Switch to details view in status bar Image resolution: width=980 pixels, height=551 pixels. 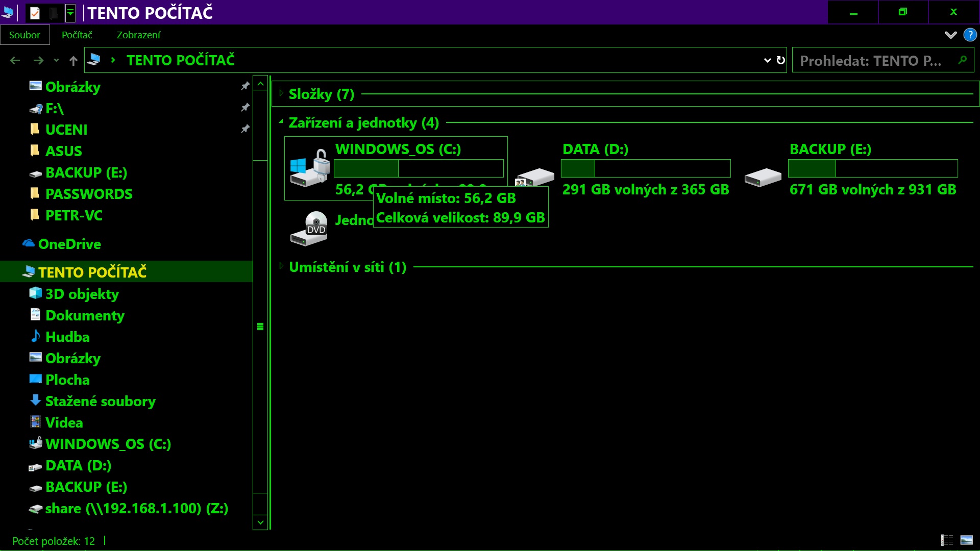(947, 540)
